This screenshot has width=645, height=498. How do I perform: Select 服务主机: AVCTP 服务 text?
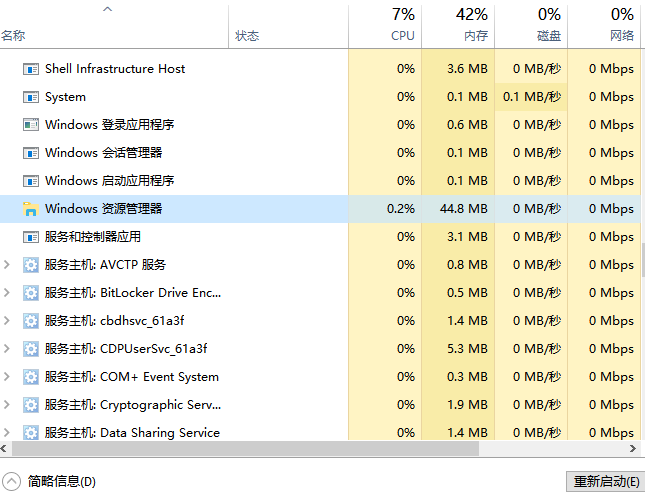tap(105, 265)
